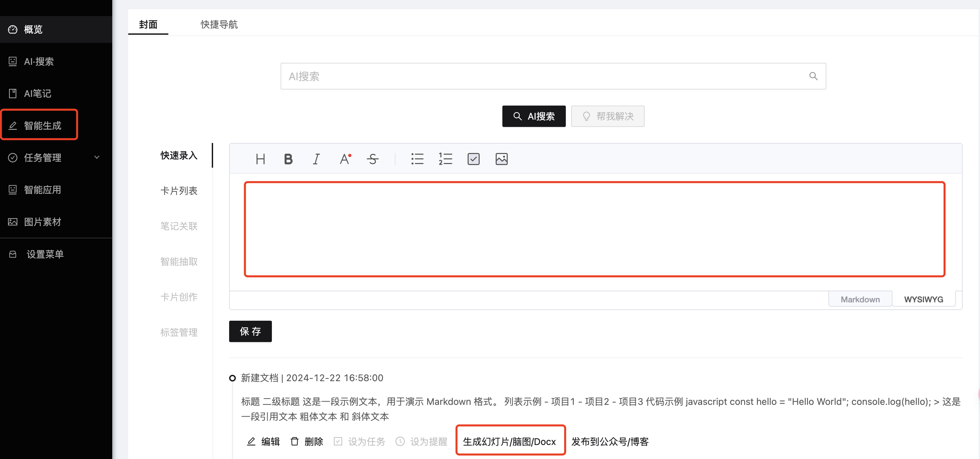Click 发布到公众号/博客 link

pyautogui.click(x=610, y=442)
